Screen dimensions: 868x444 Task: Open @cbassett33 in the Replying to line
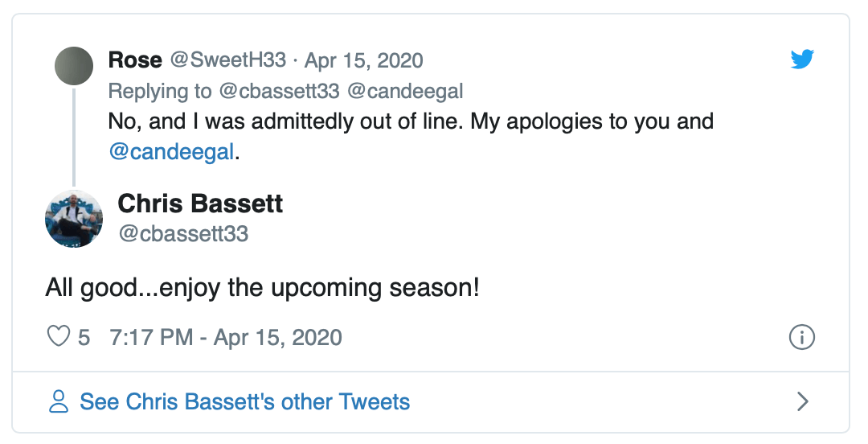tap(280, 91)
